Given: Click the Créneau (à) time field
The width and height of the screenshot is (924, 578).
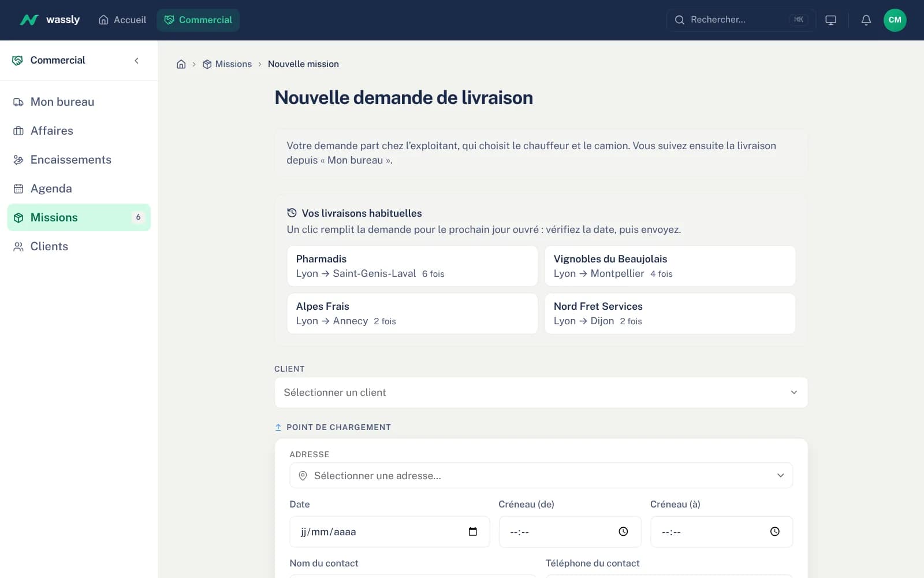Looking at the screenshot, I should click(x=721, y=532).
